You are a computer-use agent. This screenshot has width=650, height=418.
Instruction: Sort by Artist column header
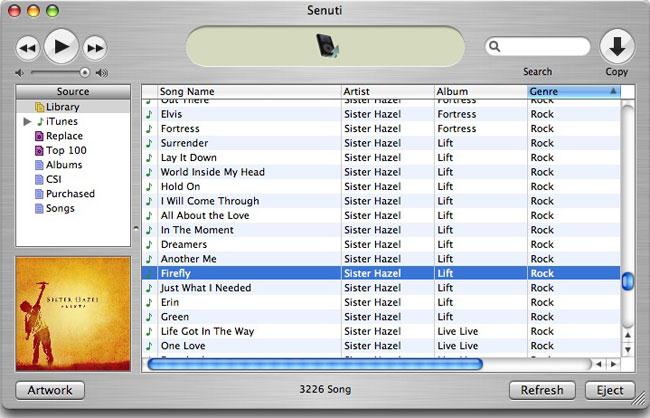[388, 91]
